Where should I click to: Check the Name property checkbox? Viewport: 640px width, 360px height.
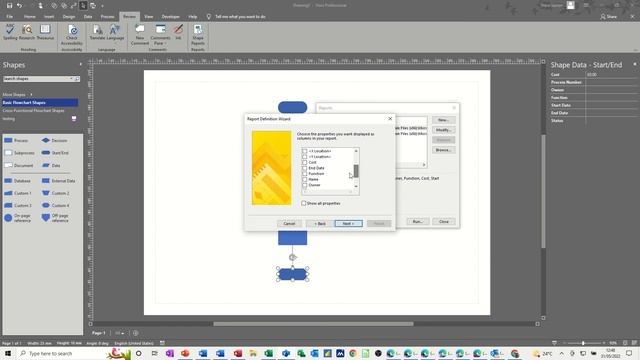(304, 180)
